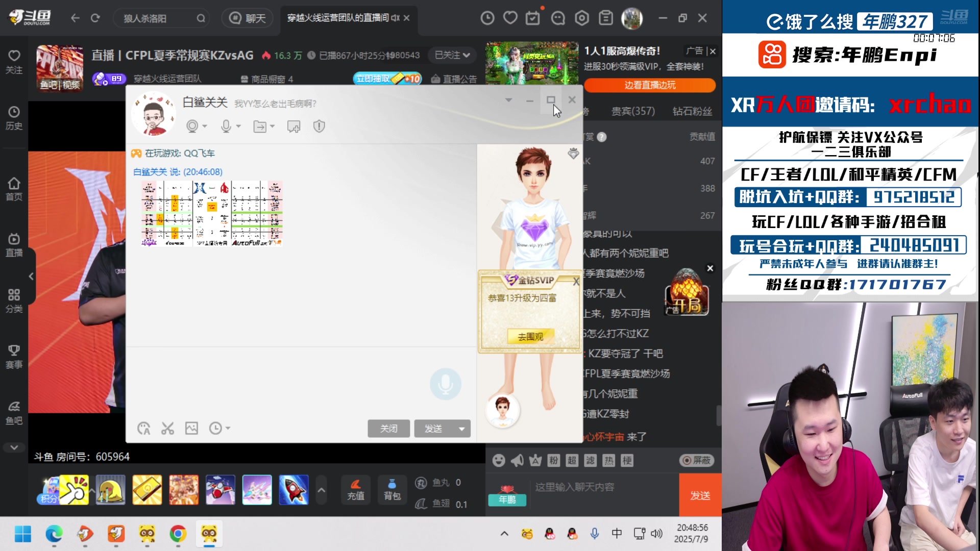
Task: Click the back arrow in Douyu title bar
Action: (x=76, y=18)
